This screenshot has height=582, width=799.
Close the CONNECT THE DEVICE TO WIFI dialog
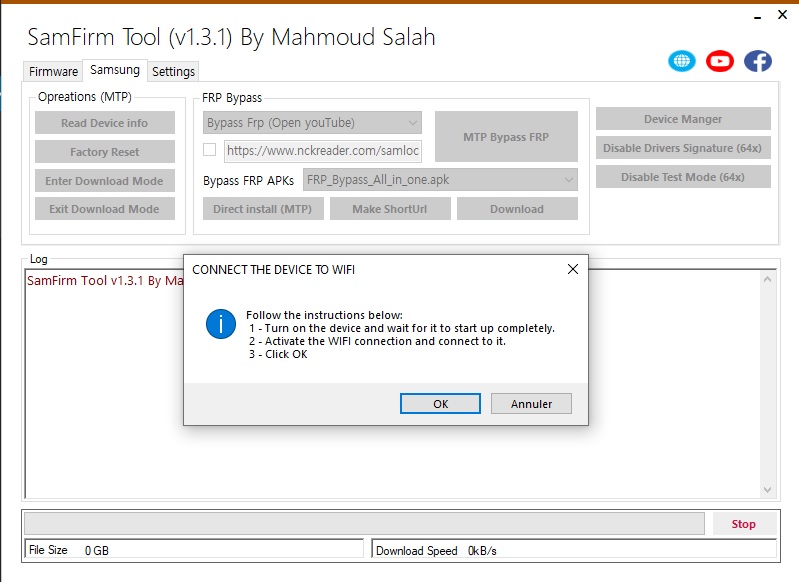pyautogui.click(x=573, y=269)
